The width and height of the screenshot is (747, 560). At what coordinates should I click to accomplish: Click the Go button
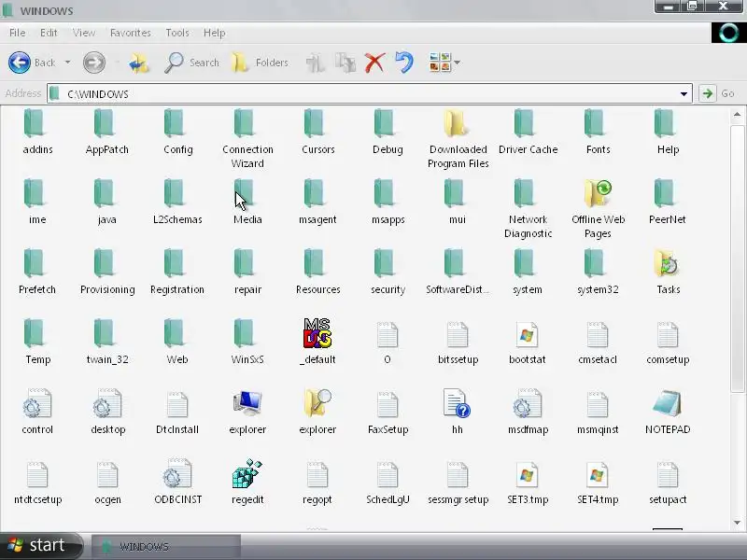click(717, 93)
